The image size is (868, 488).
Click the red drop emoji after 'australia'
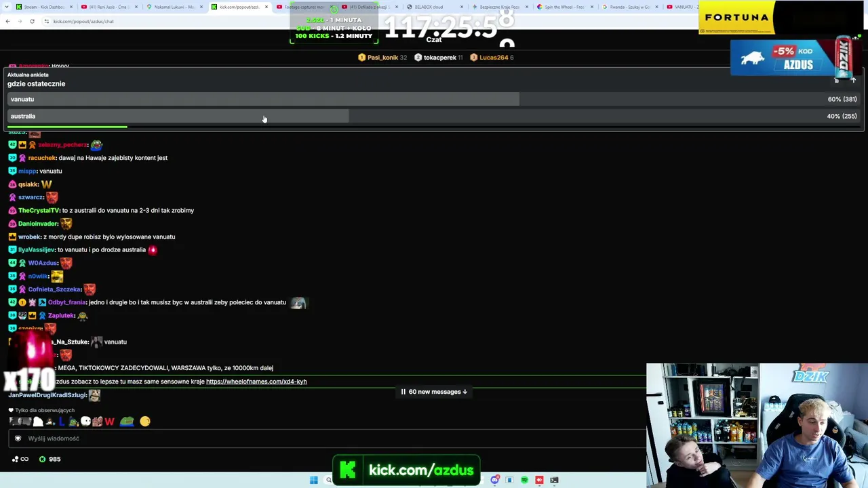point(152,250)
